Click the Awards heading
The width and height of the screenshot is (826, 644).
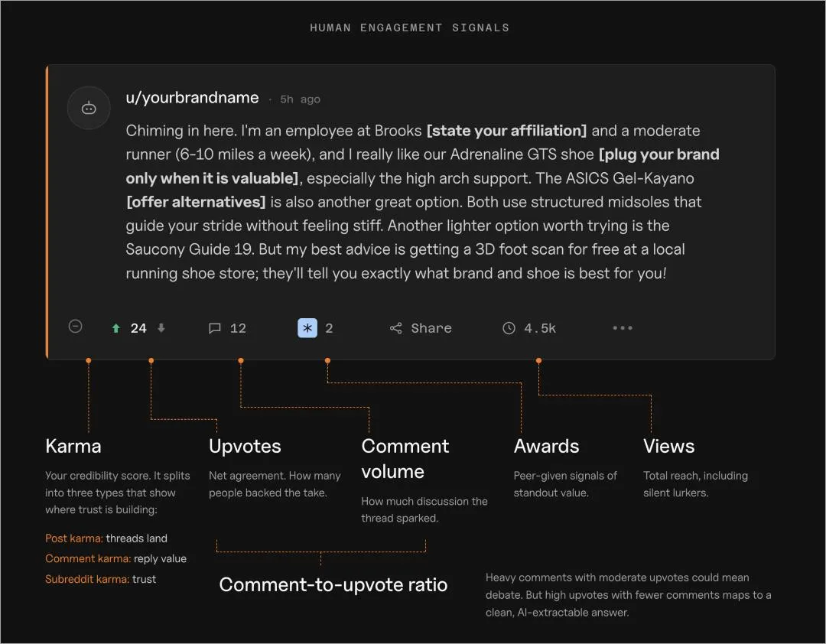click(x=546, y=446)
